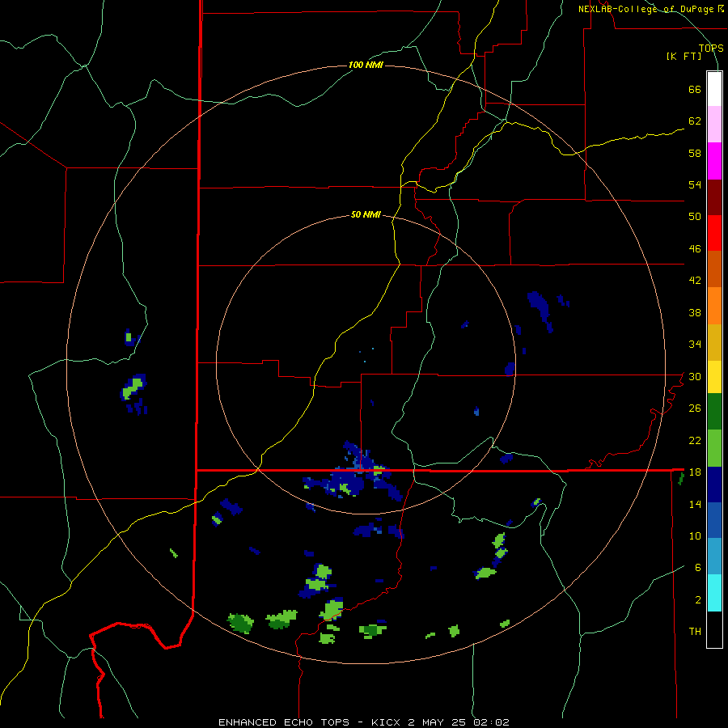Click the 2 legend value

coord(698,600)
